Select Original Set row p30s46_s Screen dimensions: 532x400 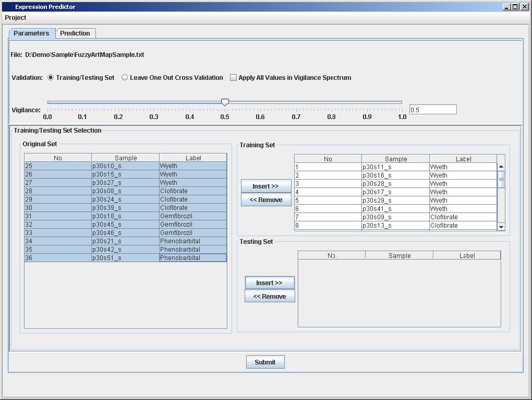click(126, 232)
